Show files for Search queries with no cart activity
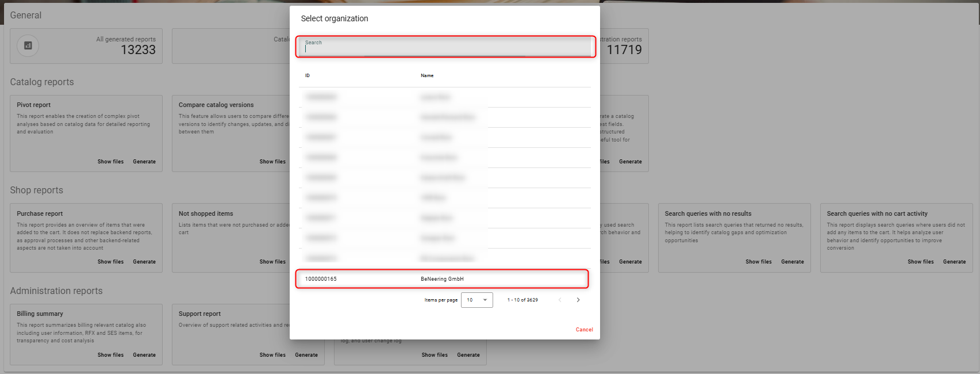 920,262
